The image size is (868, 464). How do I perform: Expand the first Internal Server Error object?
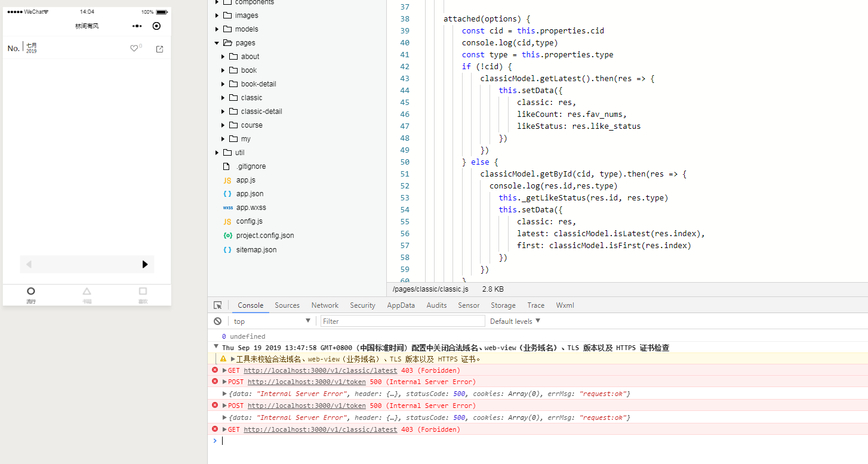(225, 394)
